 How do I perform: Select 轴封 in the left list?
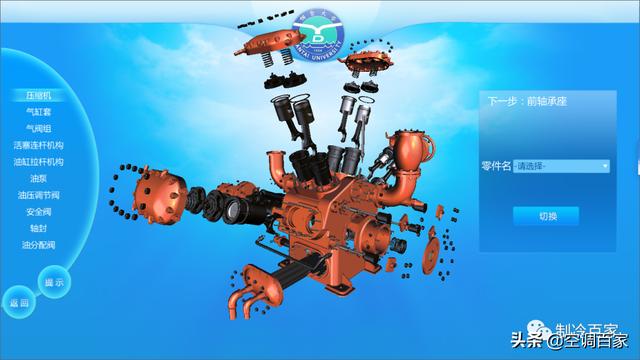point(38,229)
